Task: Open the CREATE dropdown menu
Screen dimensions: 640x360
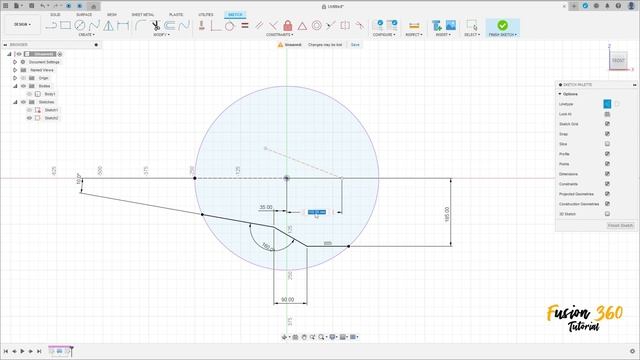Action: (x=86, y=35)
